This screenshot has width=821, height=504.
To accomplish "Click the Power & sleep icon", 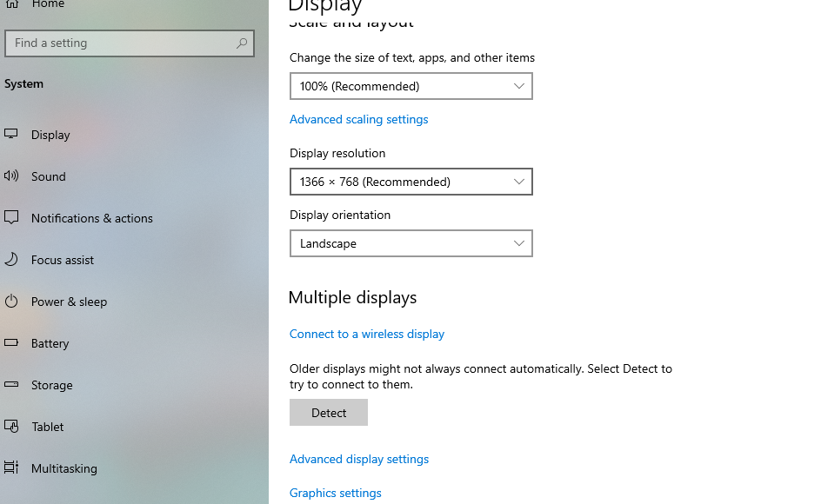I will pyautogui.click(x=11, y=302).
